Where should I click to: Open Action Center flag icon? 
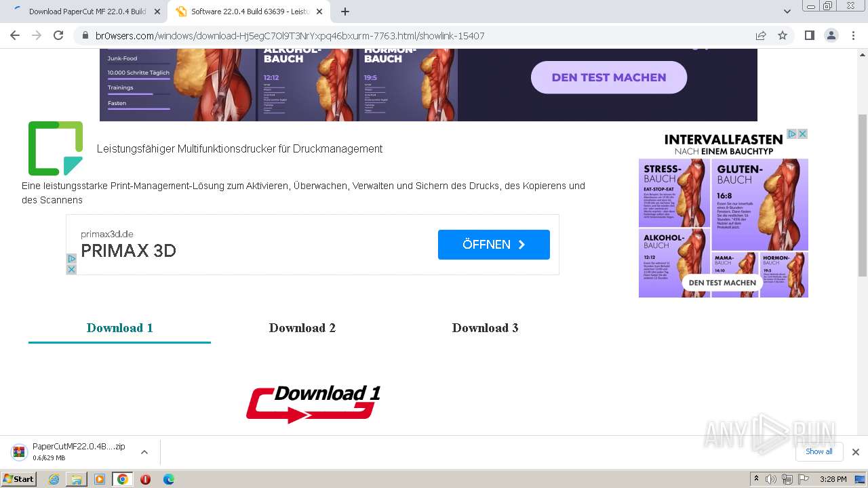point(804,479)
